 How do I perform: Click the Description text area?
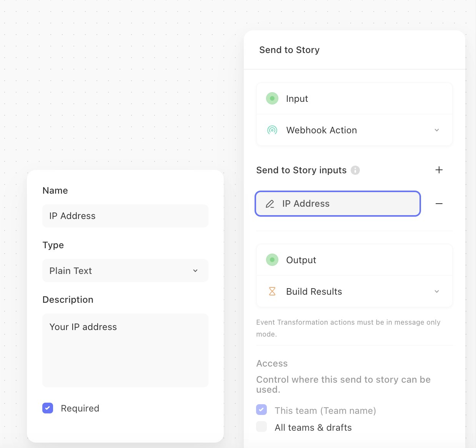click(x=125, y=350)
